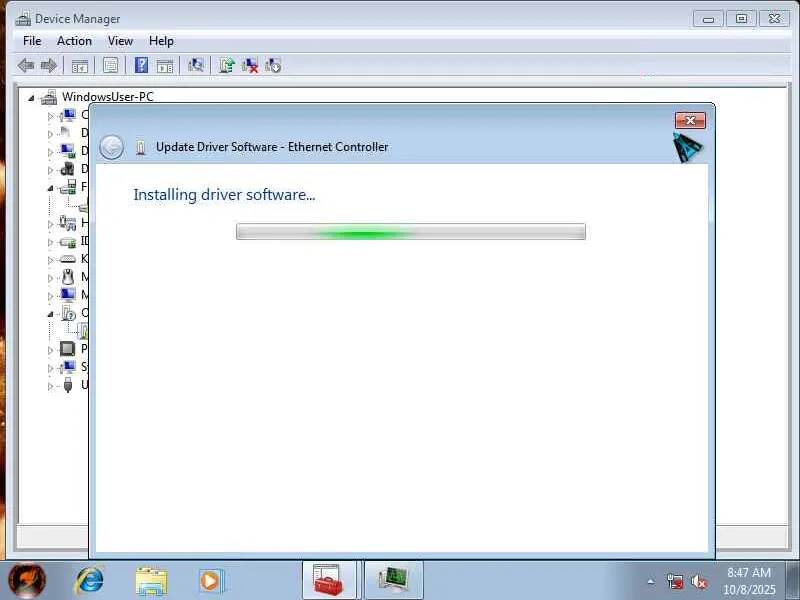
Task: Collapse the floppy drive controllers category
Action: pos(50,188)
